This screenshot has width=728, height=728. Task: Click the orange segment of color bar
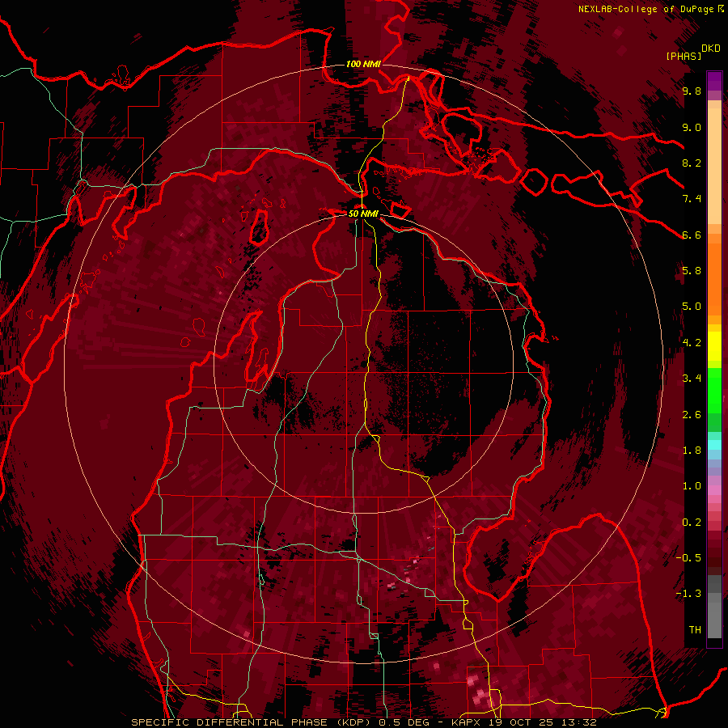[x=714, y=278]
